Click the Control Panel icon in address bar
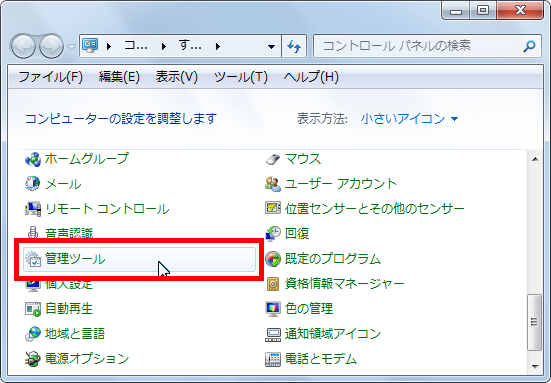 pos(90,46)
